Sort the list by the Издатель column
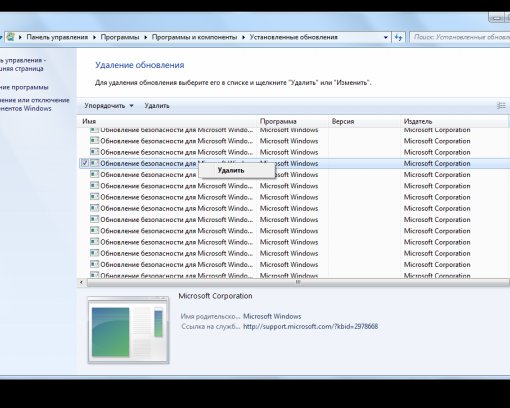 click(x=455, y=121)
